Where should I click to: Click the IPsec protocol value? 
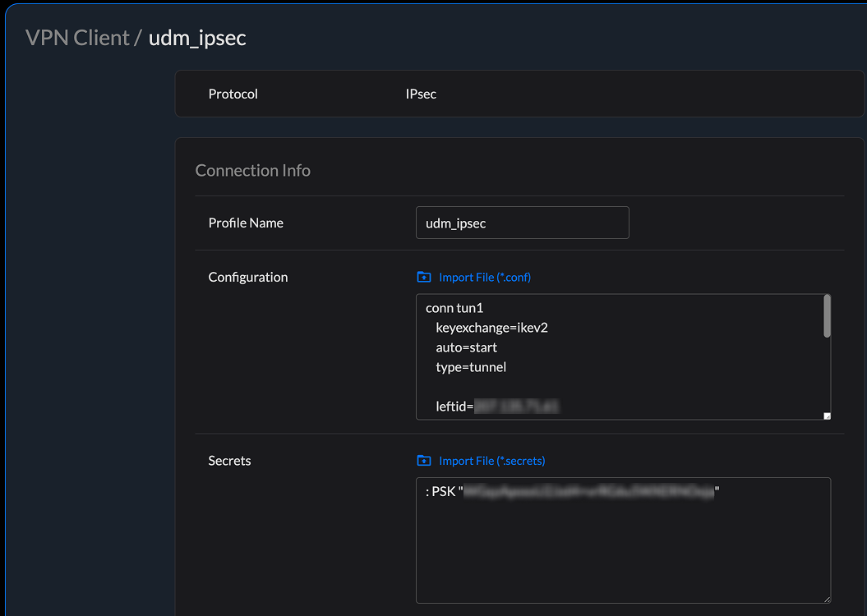click(421, 94)
